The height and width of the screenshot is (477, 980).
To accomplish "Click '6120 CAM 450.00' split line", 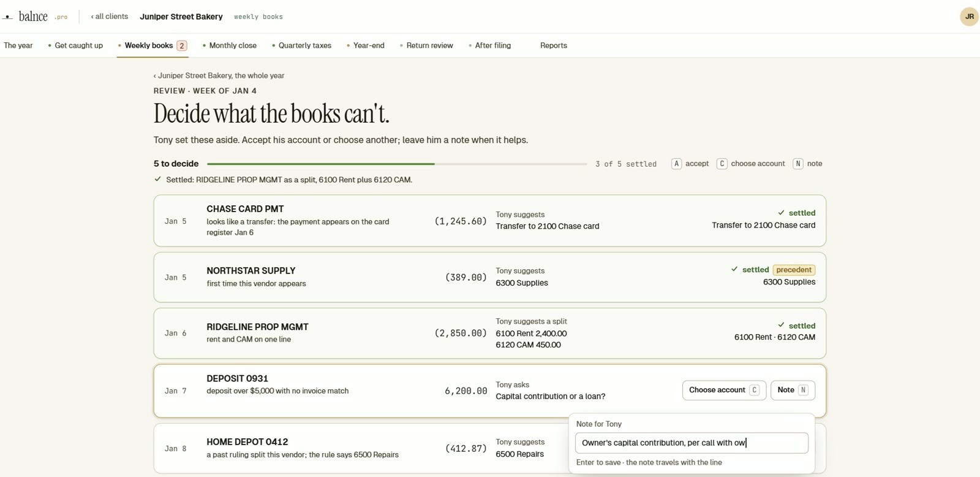I will click(x=528, y=345).
